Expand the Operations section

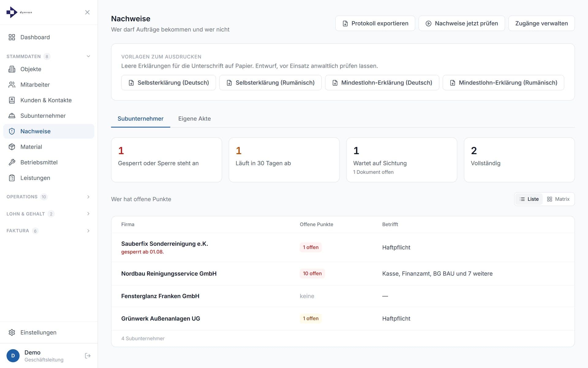click(x=49, y=197)
